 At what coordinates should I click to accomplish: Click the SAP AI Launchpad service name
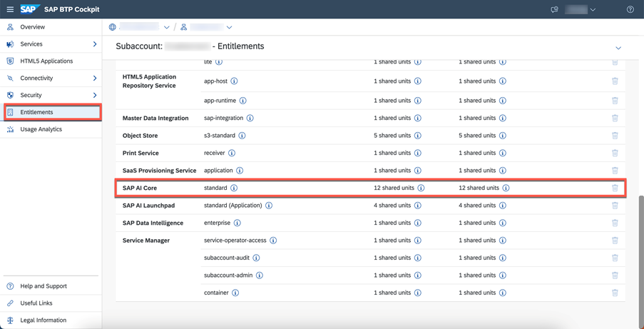tap(148, 206)
